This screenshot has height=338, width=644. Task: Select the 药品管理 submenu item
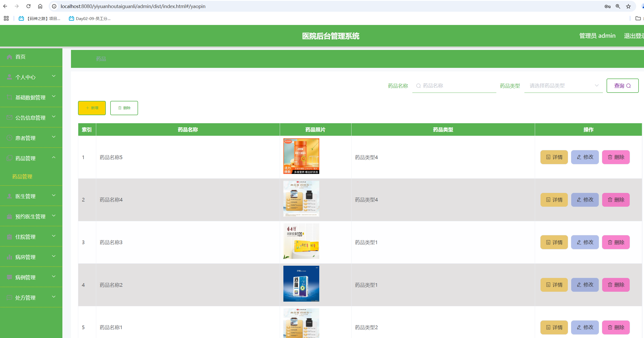click(22, 177)
